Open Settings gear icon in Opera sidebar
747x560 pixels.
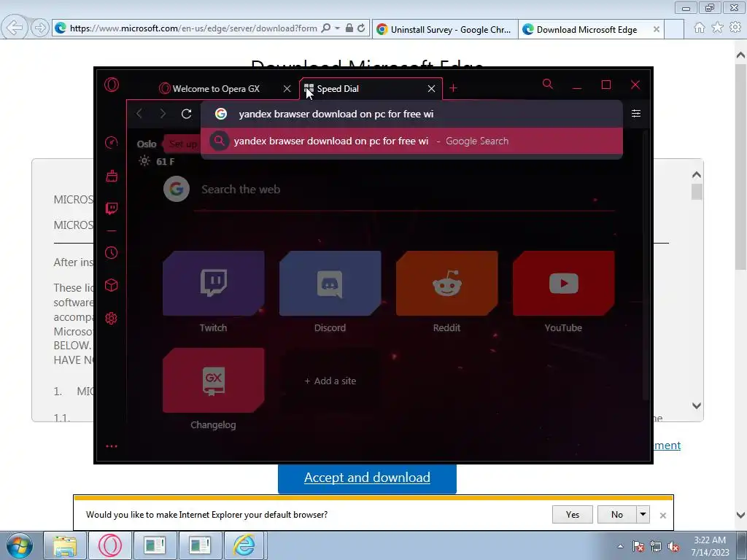[x=112, y=318]
